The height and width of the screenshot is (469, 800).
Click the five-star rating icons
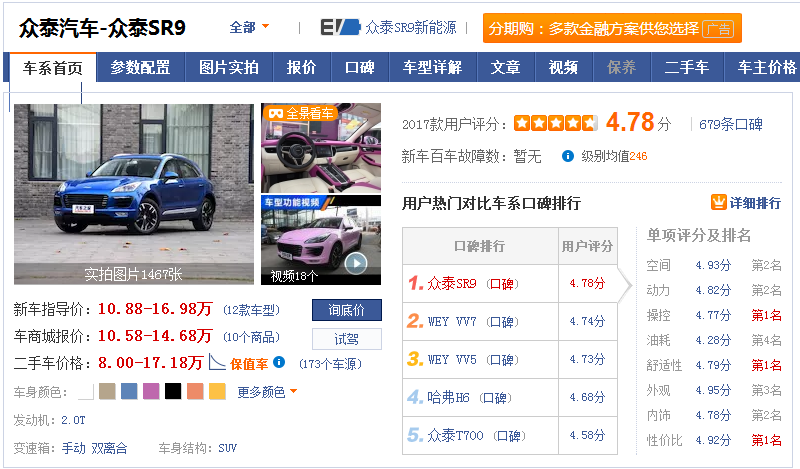coord(556,124)
